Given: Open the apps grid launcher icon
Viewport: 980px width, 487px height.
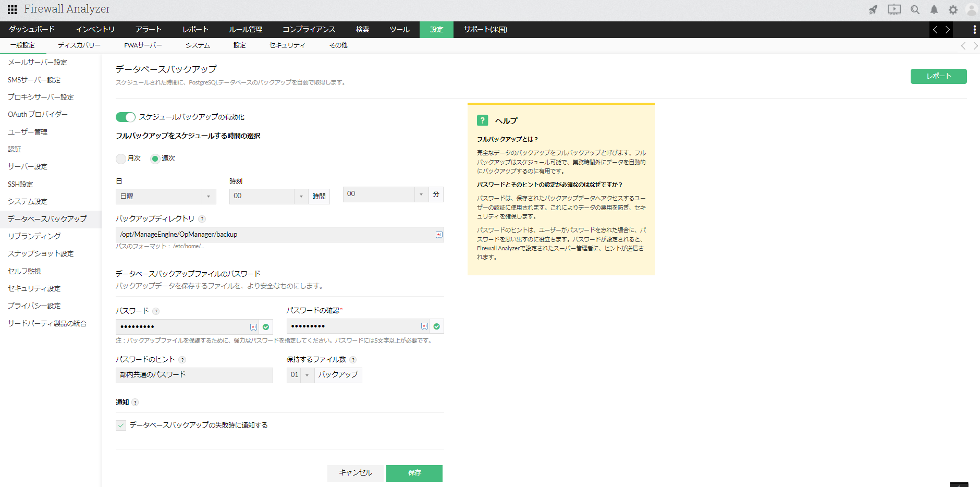Looking at the screenshot, I should point(12,9).
